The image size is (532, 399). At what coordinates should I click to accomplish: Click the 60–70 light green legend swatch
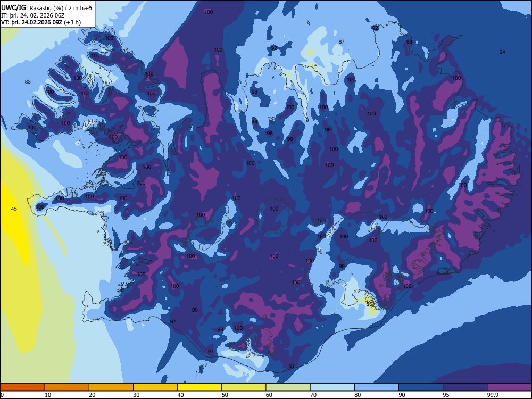[x=288, y=387]
